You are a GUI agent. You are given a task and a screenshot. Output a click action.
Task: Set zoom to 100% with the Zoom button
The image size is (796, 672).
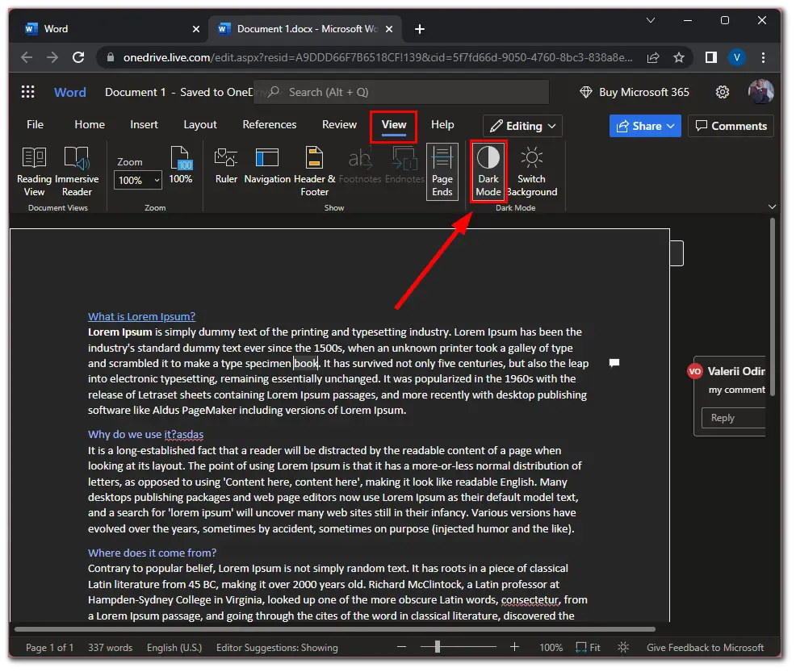point(181,170)
